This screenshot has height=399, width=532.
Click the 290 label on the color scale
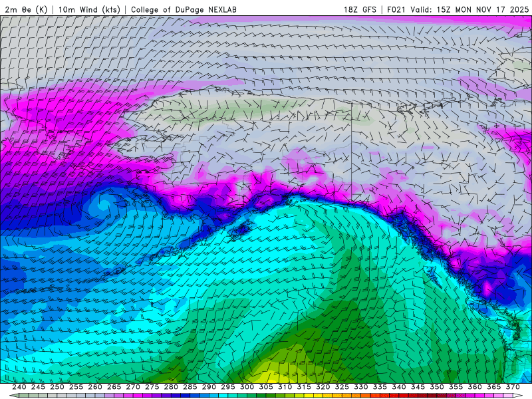click(209, 387)
